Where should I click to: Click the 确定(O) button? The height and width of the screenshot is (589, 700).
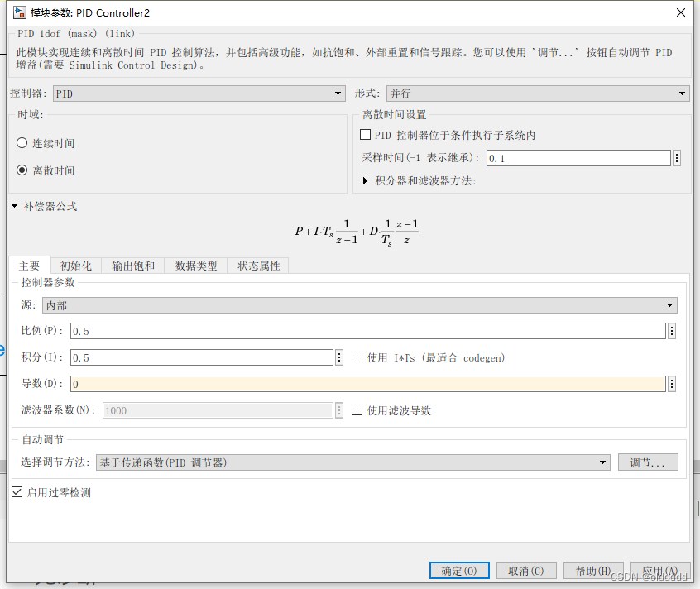coord(459,571)
